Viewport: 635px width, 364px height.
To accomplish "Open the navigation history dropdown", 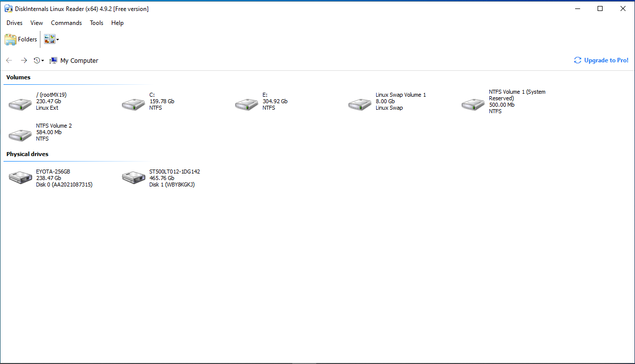I will tap(39, 60).
